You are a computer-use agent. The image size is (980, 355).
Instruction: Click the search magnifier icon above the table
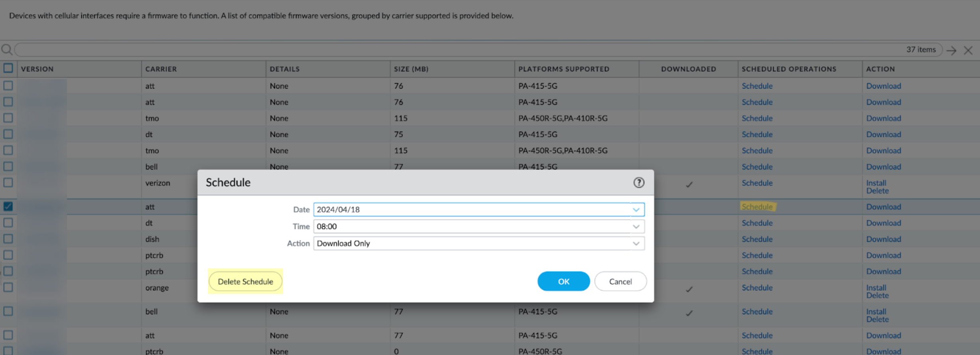[7, 50]
